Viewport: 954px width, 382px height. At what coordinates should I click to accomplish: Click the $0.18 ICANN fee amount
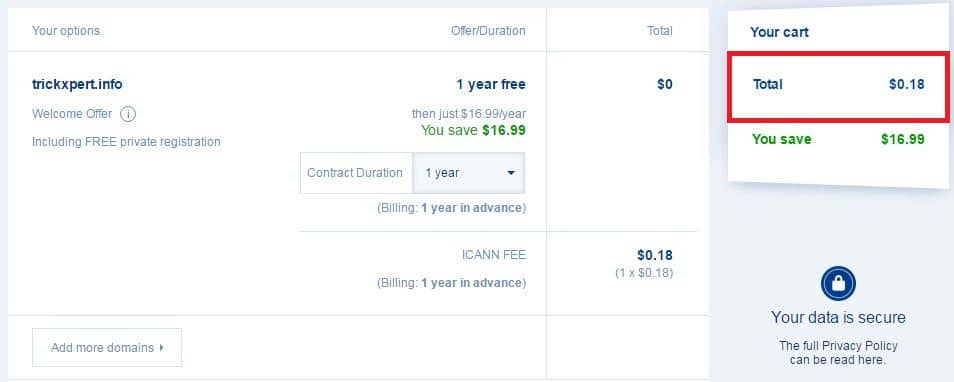655,255
